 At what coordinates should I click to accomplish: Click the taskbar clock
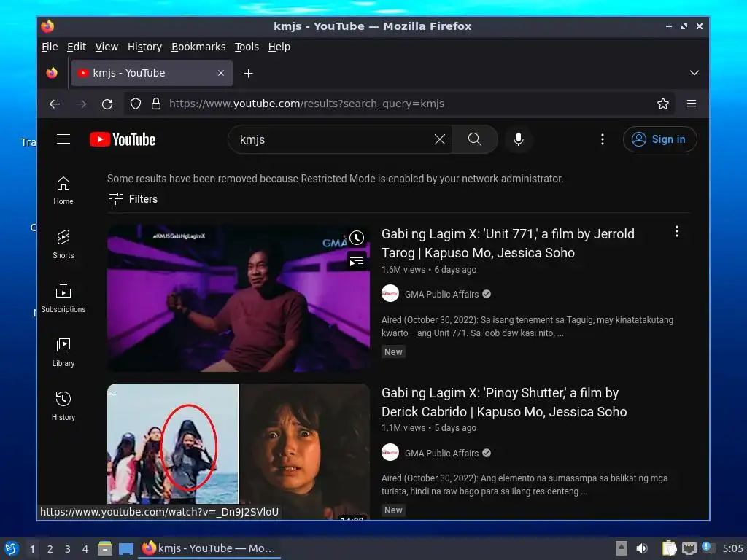[732, 548]
